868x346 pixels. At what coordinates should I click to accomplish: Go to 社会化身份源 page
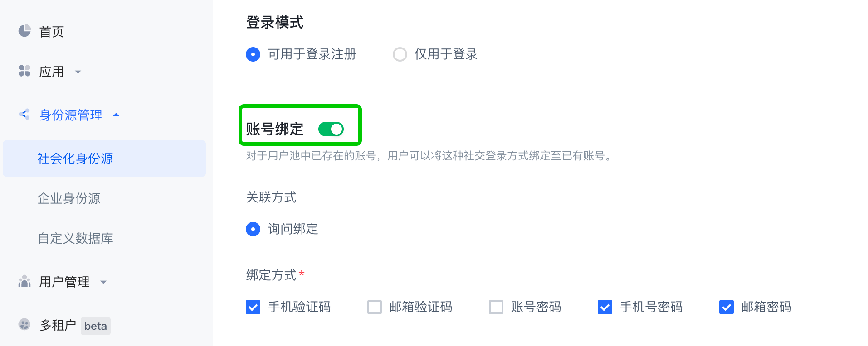click(x=75, y=159)
